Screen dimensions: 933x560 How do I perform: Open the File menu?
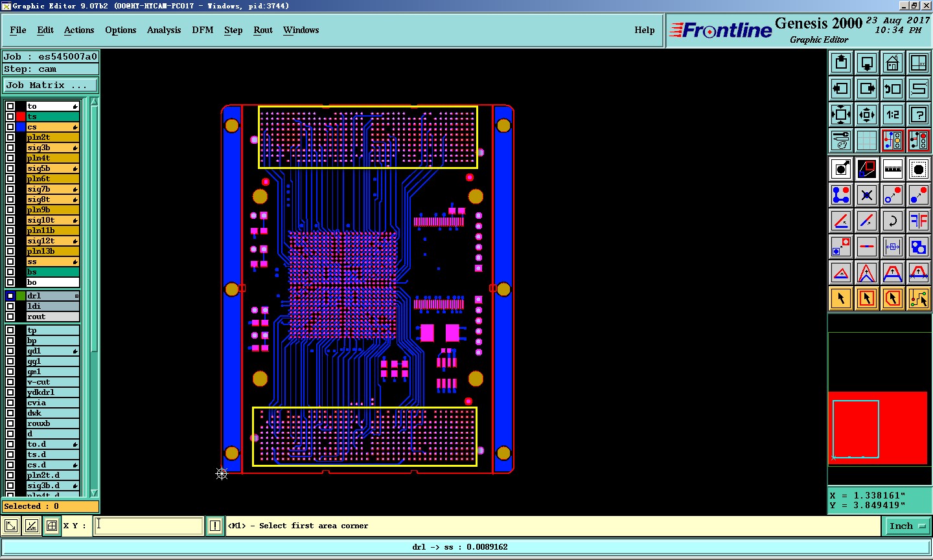coord(18,30)
